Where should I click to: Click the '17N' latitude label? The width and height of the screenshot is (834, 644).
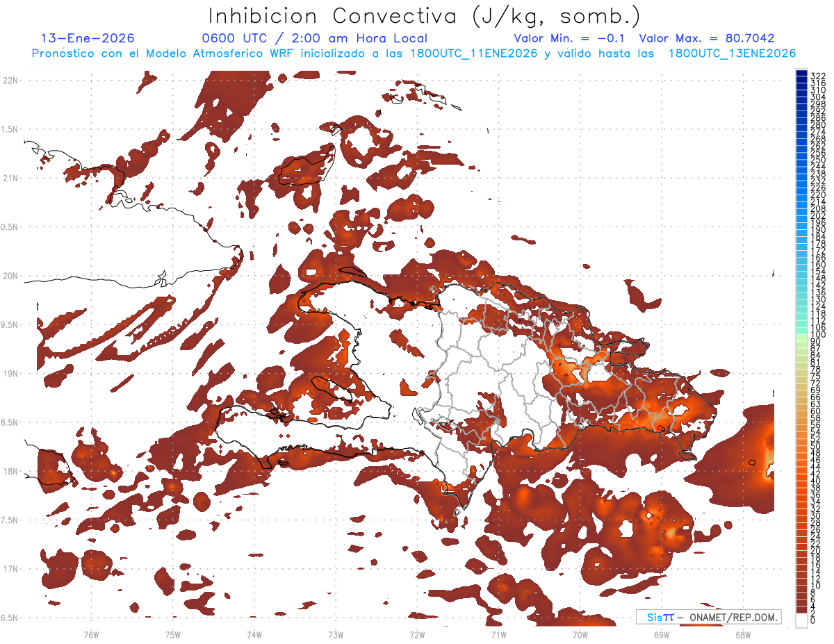point(11,569)
